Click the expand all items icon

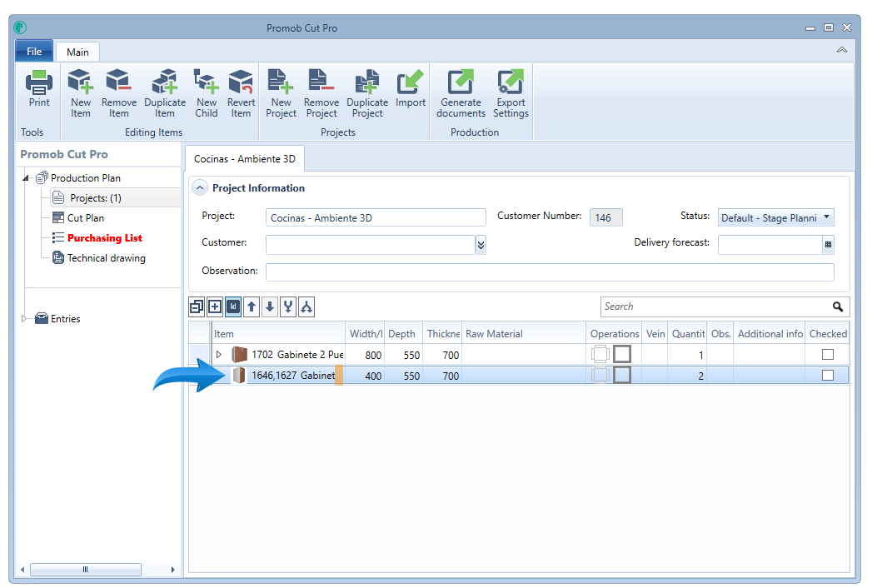coord(215,306)
